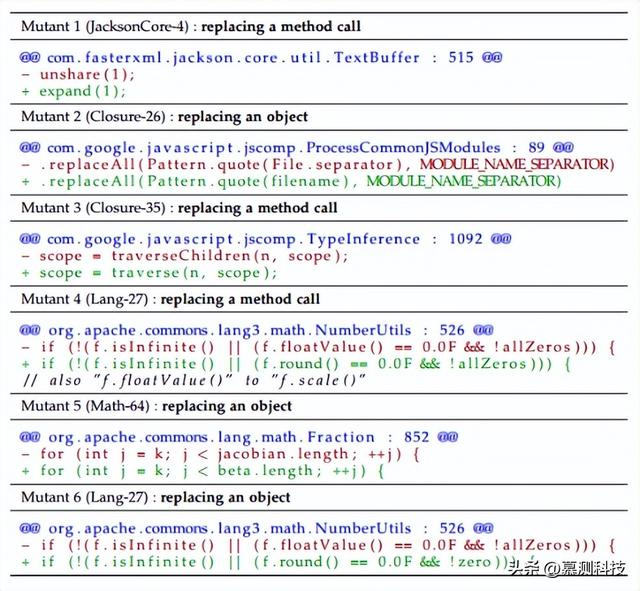Click the 'Mutant 2 (Closure-26)' heading text
Image resolution: width=640 pixels, height=591 pixels.
coord(93,117)
